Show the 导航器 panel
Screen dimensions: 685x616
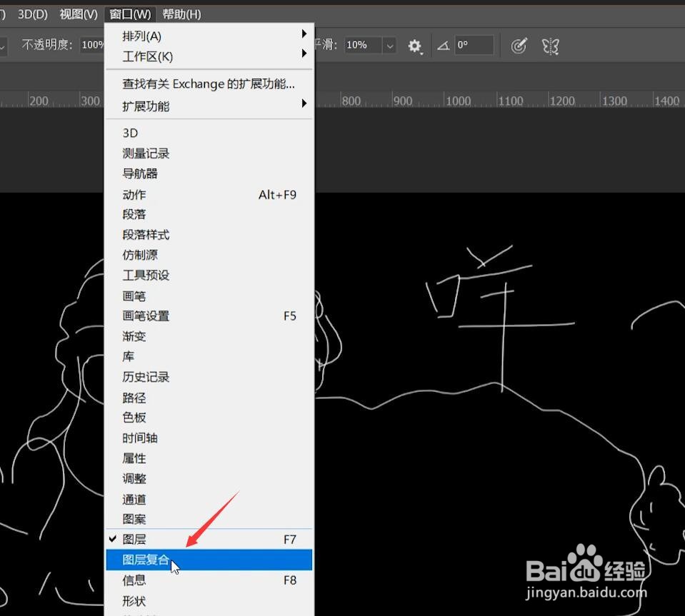(209, 173)
